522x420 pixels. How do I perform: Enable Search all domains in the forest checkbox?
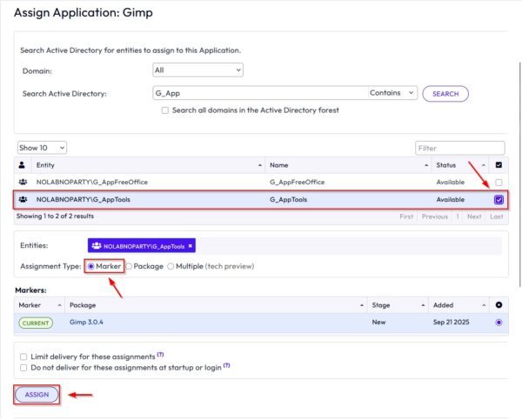click(x=164, y=110)
